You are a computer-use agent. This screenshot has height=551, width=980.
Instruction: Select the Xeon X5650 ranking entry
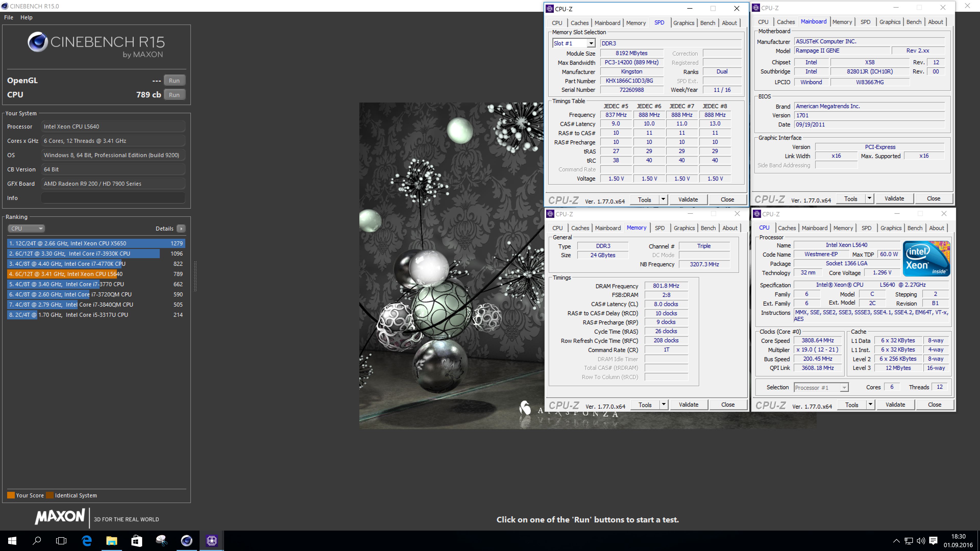point(96,243)
